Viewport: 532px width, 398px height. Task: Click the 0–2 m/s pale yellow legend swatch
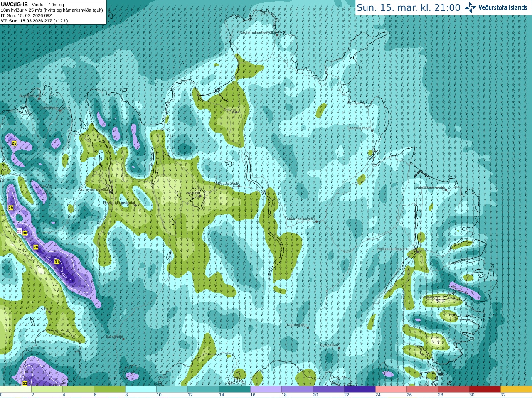16,389
